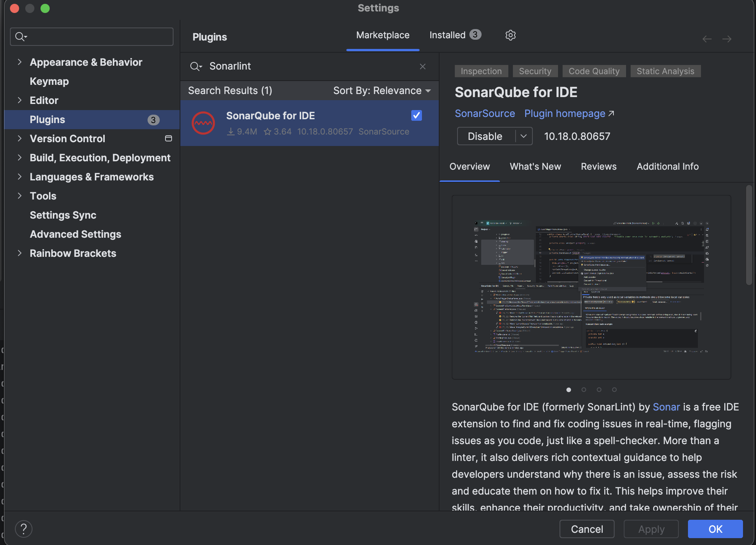Click the Search Results (1) header

click(x=230, y=91)
